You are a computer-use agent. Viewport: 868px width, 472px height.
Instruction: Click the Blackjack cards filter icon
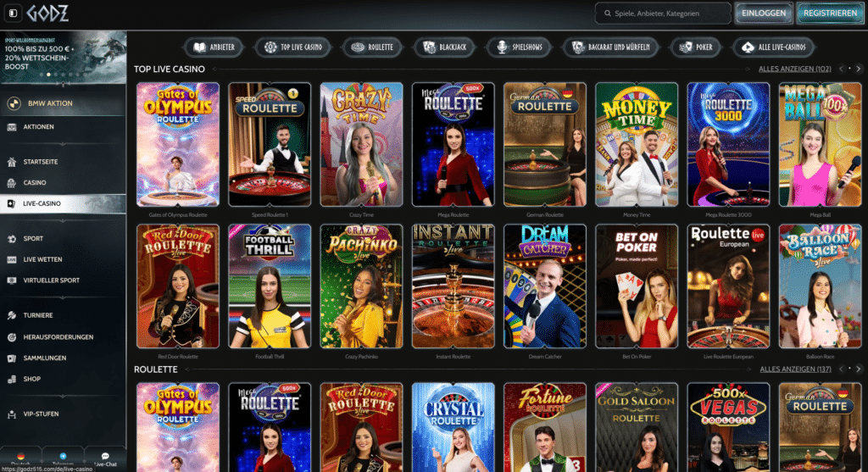point(429,47)
